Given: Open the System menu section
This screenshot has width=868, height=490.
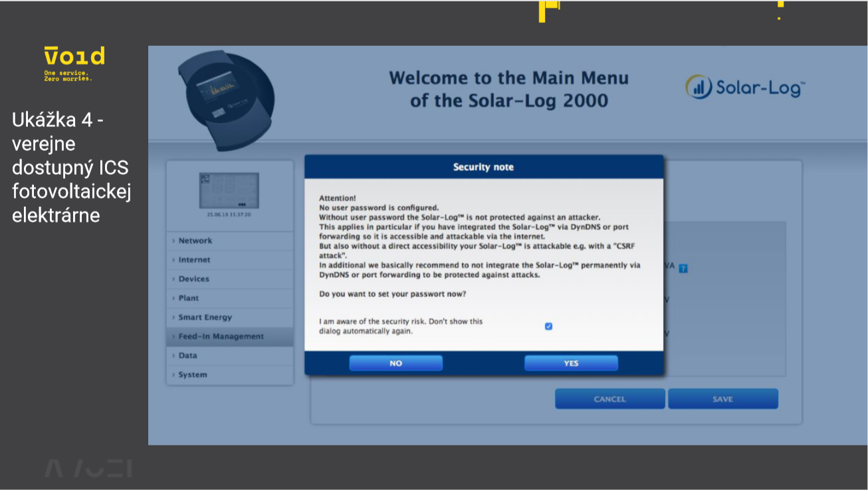Looking at the screenshot, I should coord(229,375).
